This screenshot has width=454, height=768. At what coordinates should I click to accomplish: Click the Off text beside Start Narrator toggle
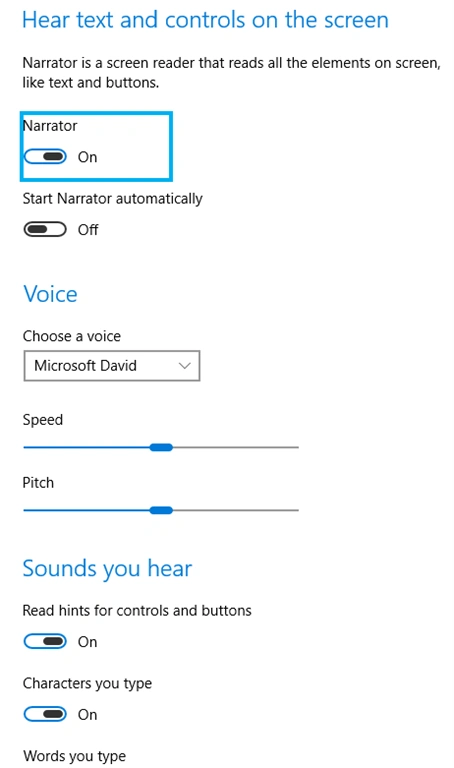(x=88, y=230)
